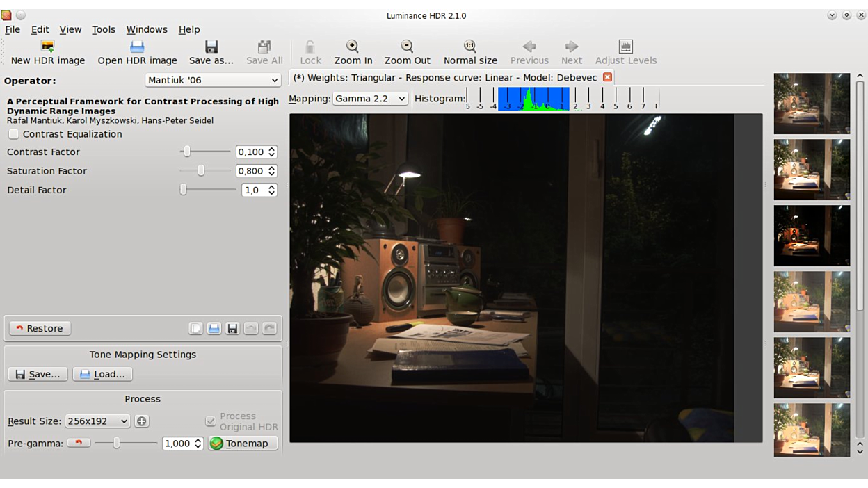The height and width of the screenshot is (488, 868).
Task: Zoom Out of the image
Action: [x=407, y=52]
